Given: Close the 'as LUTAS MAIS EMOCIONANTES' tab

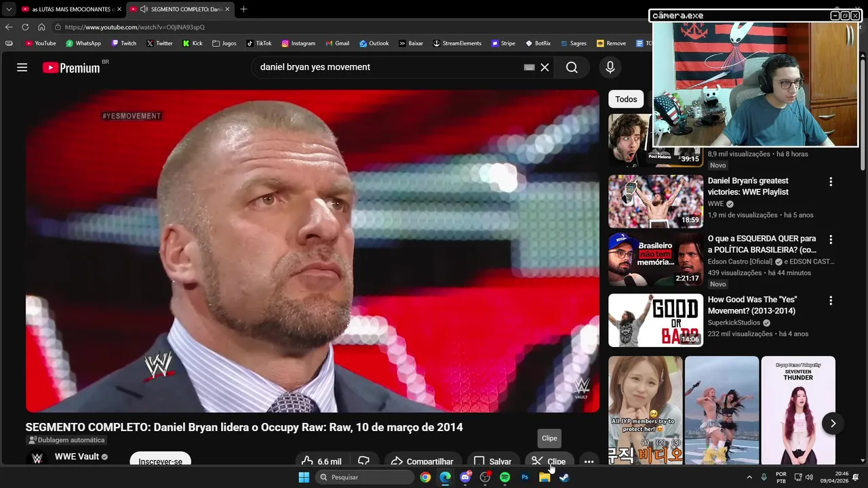Looking at the screenshot, I should pyautogui.click(x=119, y=9).
